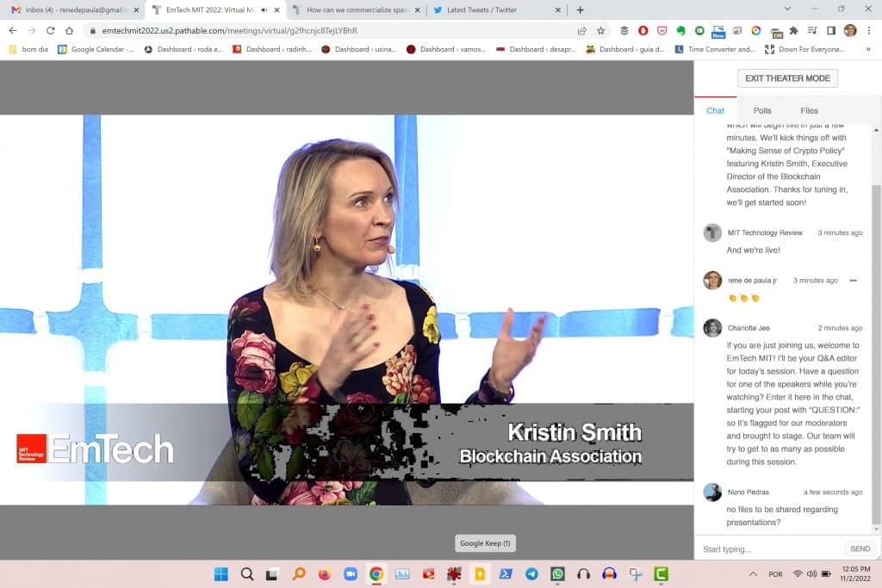Save page using the Pocket extension icon
The image size is (882, 588).
(x=660, y=29)
